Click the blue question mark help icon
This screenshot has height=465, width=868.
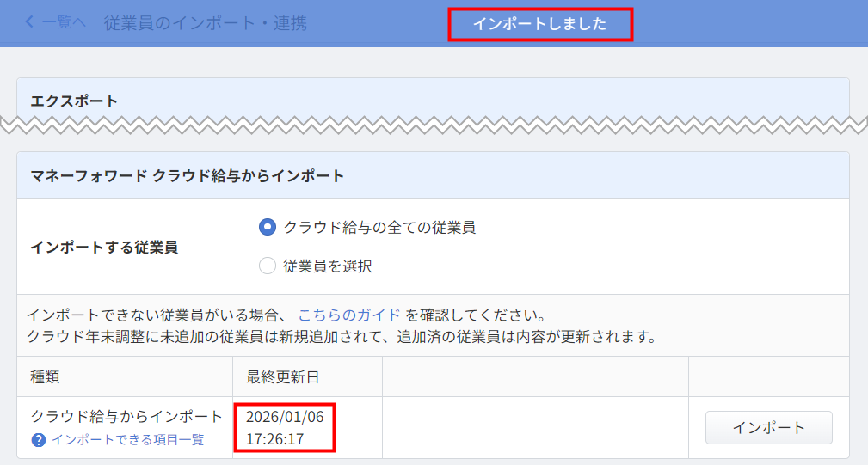point(39,440)
